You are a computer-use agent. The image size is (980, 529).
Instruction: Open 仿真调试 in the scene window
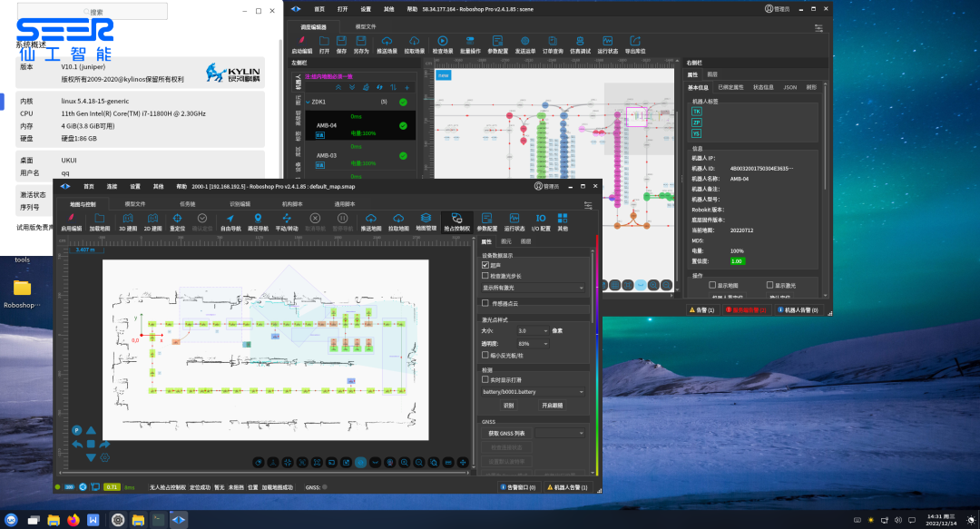click(580, 45)
